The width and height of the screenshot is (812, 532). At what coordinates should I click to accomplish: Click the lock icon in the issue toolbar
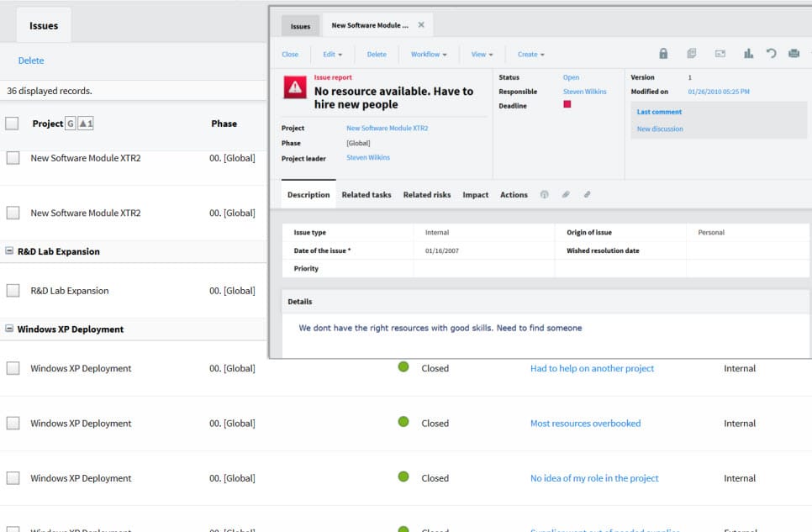click(663, 54)
